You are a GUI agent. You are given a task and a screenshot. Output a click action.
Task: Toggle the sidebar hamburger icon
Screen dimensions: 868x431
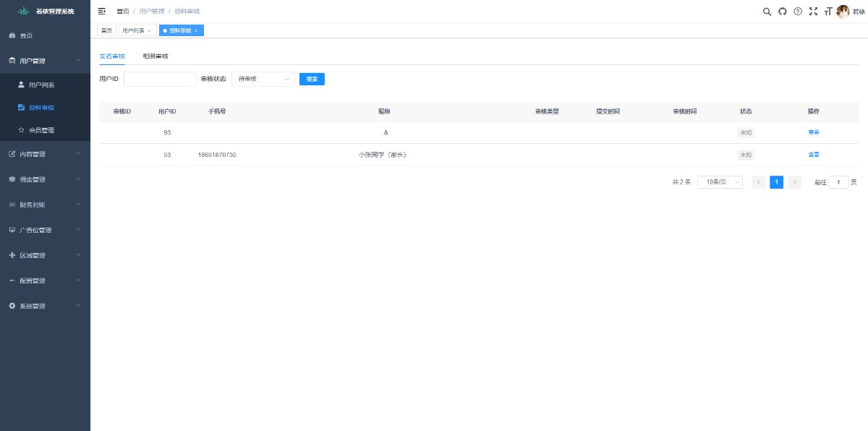point(101,11)
